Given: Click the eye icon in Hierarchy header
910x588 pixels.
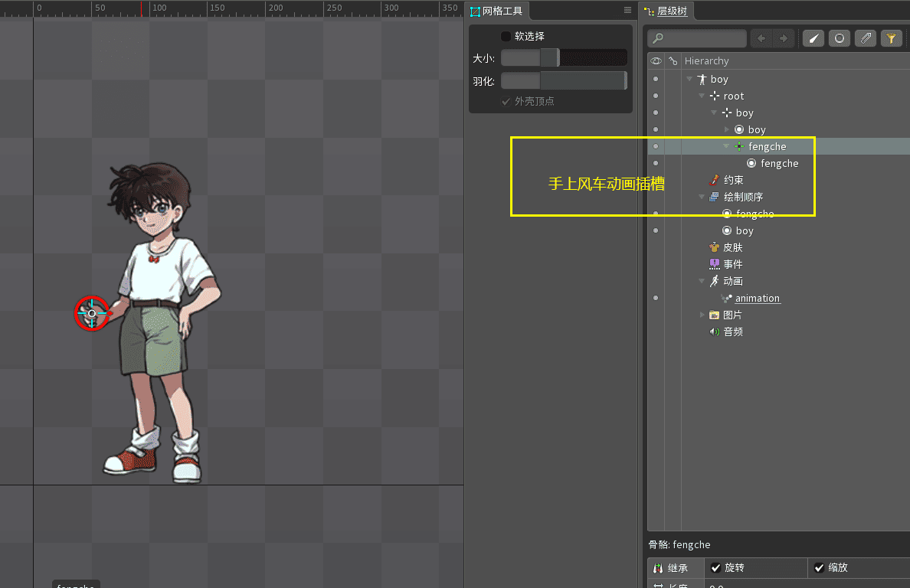Looking at the screenshot, I should tap(656, 61).
